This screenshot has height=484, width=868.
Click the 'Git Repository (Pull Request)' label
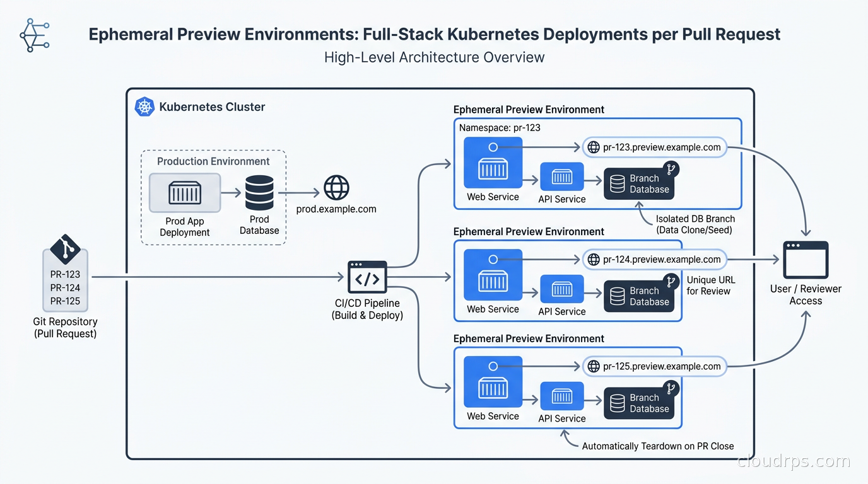click(65, 328)
